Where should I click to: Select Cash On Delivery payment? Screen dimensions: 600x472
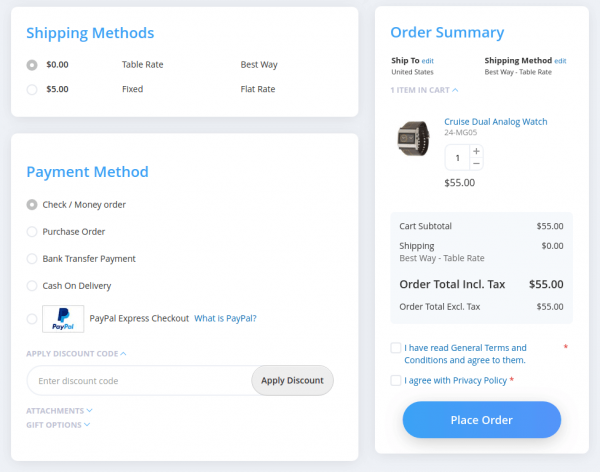click(32, 286)
